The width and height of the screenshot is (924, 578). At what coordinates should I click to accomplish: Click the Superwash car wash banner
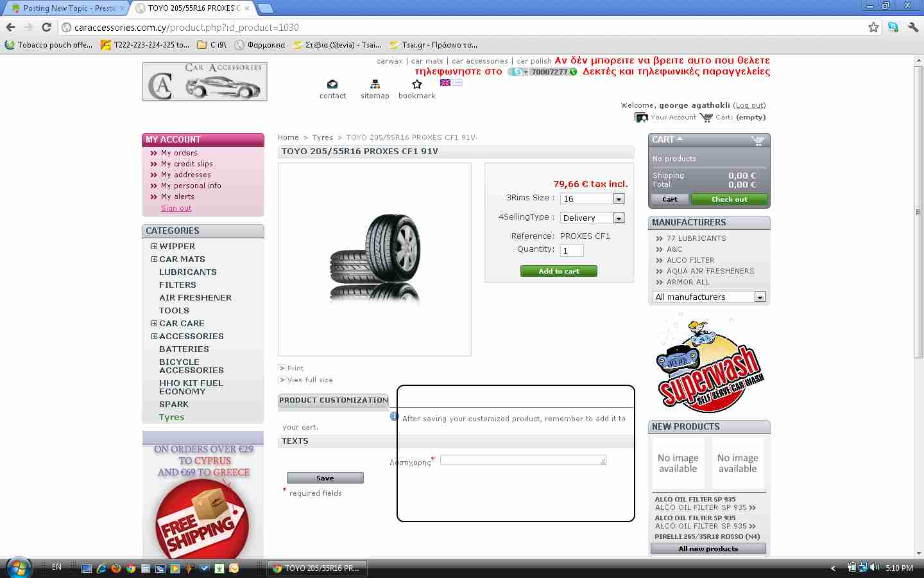click(709, 363)
